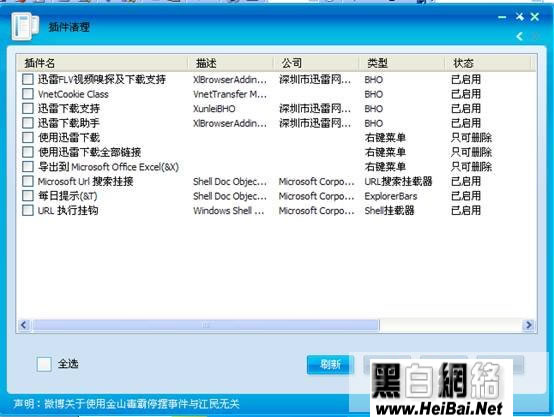Viewport: 554px width, 417px height.
Task: Click the pin icon in title bar
Action: point(519,16)
